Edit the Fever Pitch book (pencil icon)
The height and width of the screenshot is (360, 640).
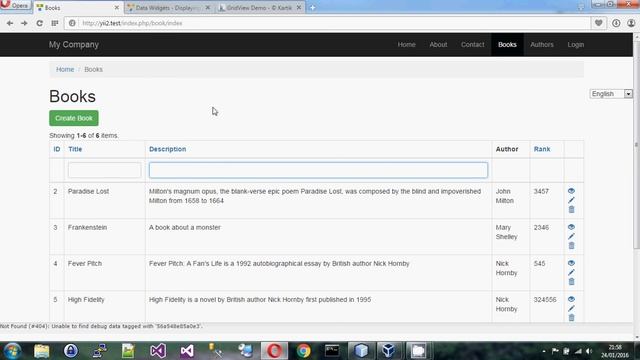571,272
